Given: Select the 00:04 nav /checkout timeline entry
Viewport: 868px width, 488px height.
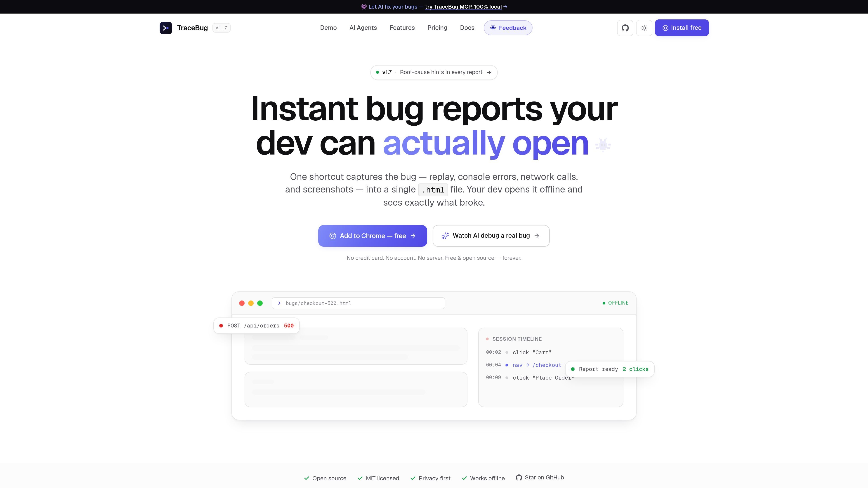Looking at the screenshot, I should (524, 365).
